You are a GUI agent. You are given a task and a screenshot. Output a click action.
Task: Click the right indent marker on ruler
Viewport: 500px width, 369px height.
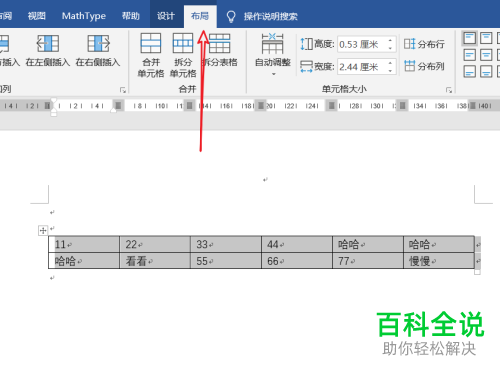[x=113, y=110]
